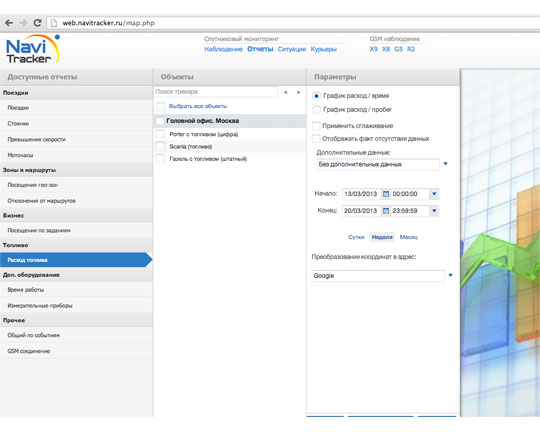Click the Начало date field 13/03/2013
The image size is (540, 432).
click(x=361, y=194)
